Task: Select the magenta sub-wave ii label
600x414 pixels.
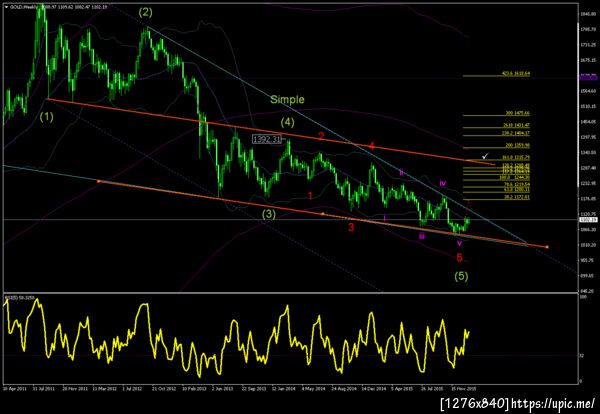Action: (x=401, y=172)
